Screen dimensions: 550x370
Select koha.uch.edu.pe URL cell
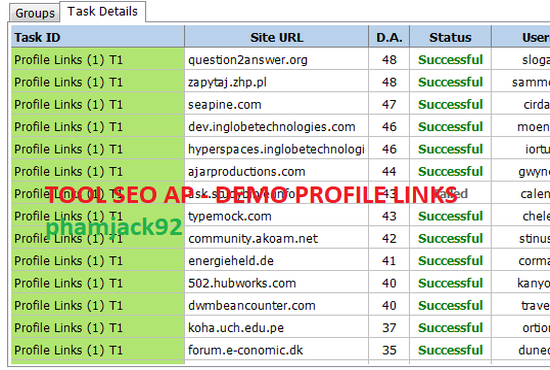tap(276, 328)
